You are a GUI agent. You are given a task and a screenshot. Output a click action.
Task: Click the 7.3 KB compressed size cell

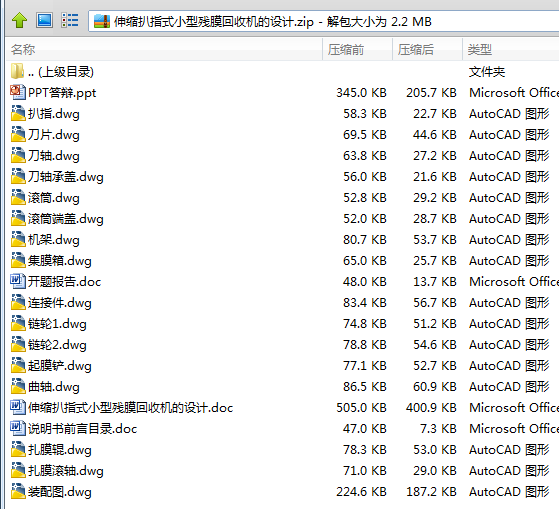[438, 429]
